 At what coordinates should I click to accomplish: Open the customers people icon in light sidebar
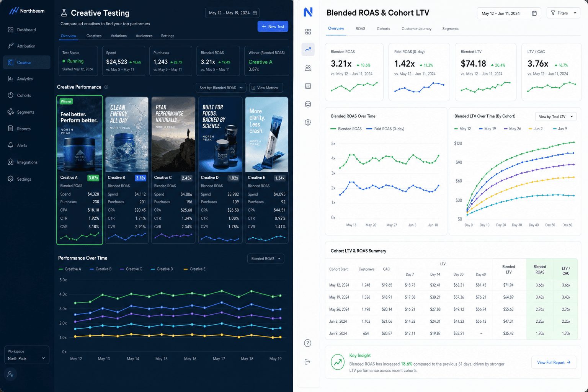click(x=308, y=68)
